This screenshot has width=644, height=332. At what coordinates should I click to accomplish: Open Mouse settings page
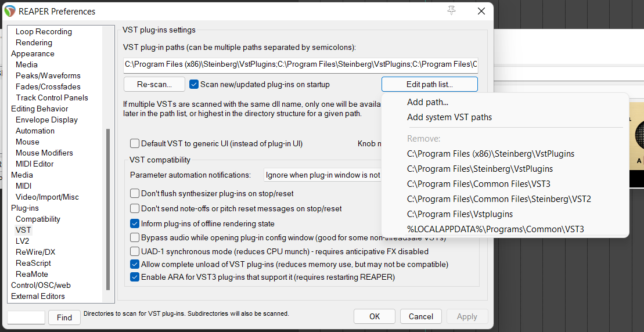click(27, 142)
